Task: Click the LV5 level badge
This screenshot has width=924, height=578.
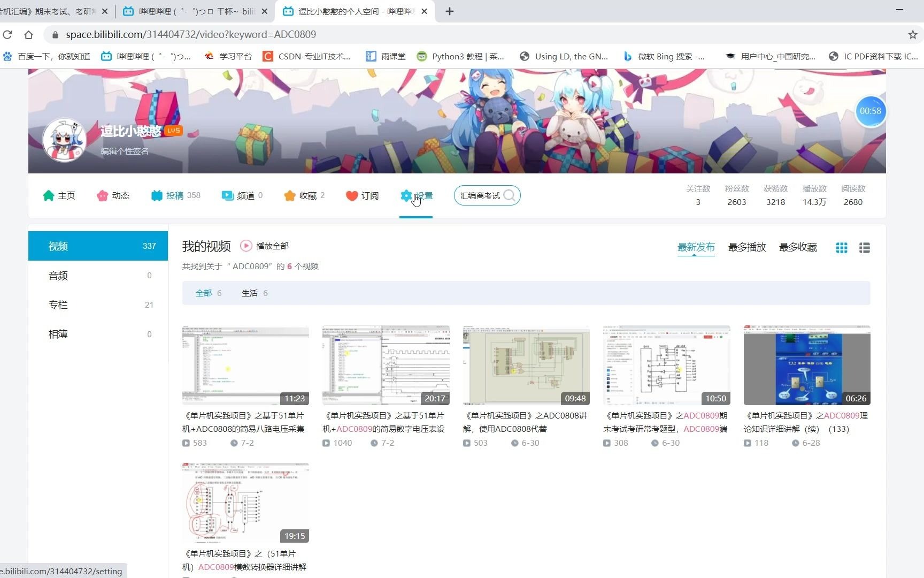Action: point(174,131)
